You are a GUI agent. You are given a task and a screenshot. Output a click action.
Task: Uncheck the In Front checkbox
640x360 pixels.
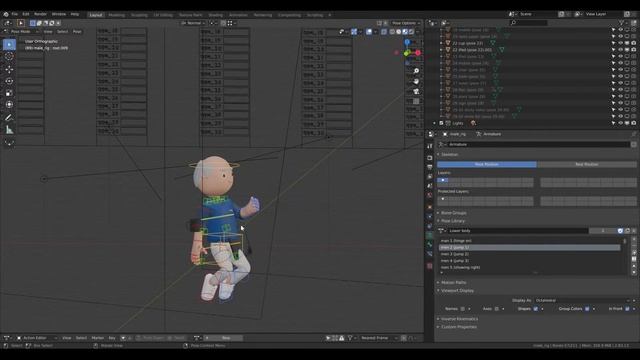click(x=627, y=309)
